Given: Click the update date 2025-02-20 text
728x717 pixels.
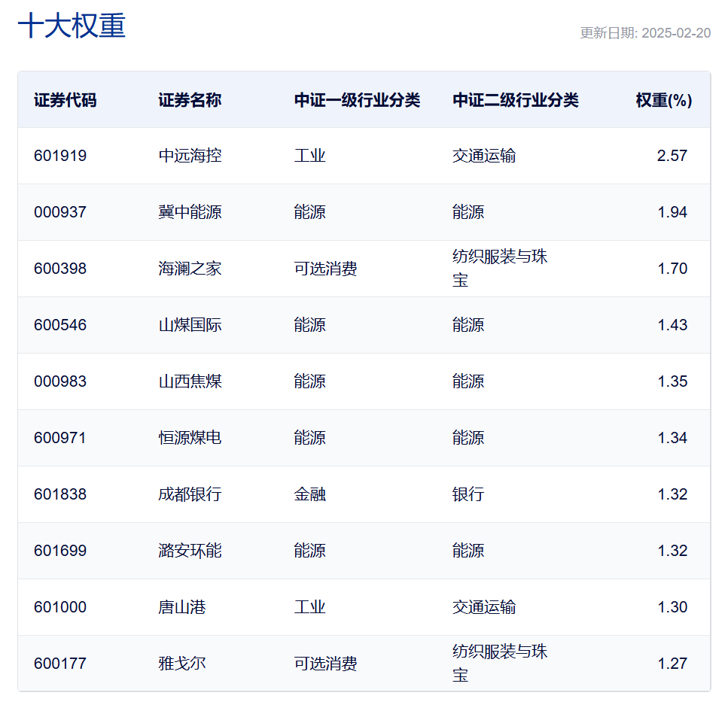Looking at the screenshot, I should 645,33.
